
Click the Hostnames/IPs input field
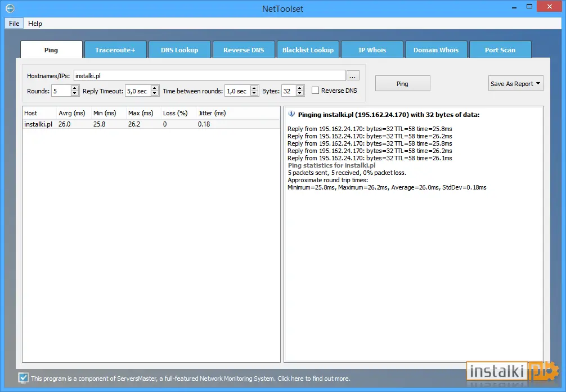[x=210, y=76]
